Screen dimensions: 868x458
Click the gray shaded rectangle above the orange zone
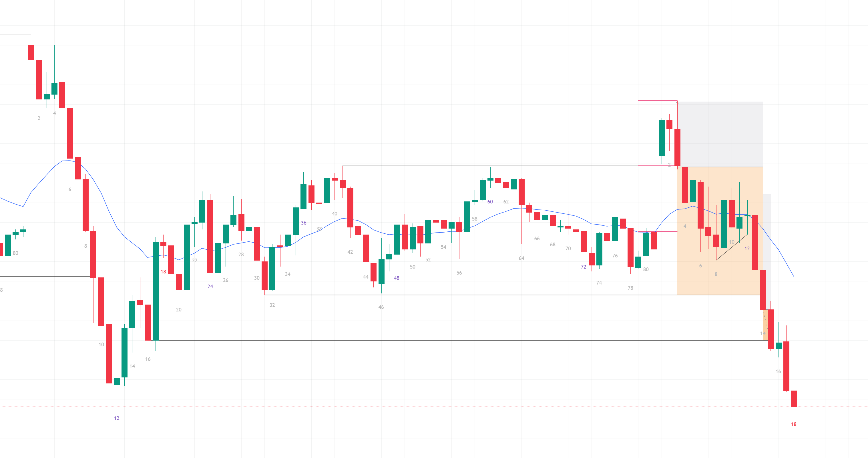(x=721, y=135)
